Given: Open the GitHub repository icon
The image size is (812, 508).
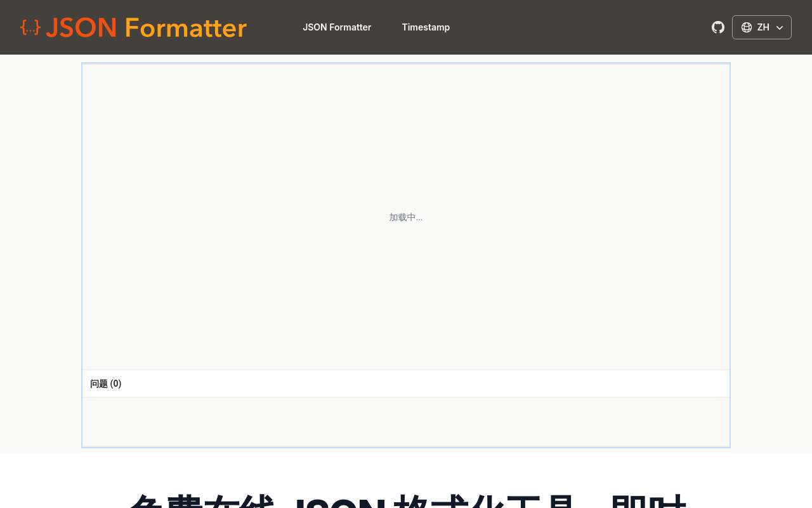Looking at the screenshot, I should pos(718,27).
